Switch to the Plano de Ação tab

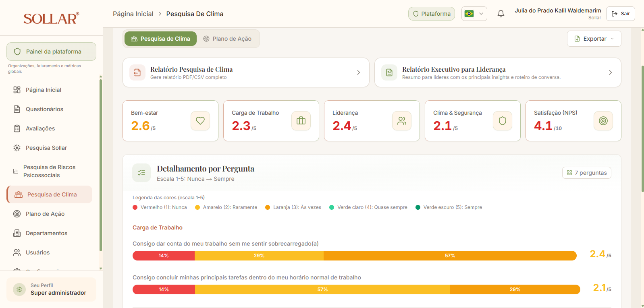[x=228, y=39]
